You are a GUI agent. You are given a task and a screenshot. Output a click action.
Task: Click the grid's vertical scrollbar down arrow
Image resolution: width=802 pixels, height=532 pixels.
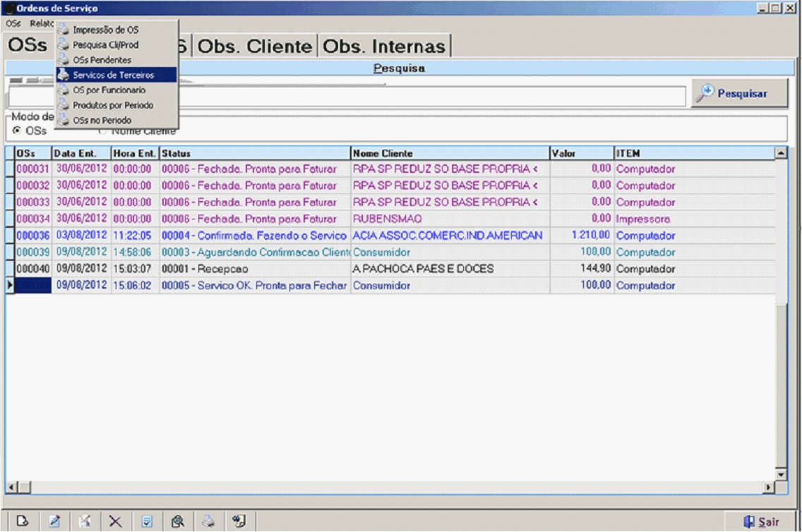click(x=781, y=474)
